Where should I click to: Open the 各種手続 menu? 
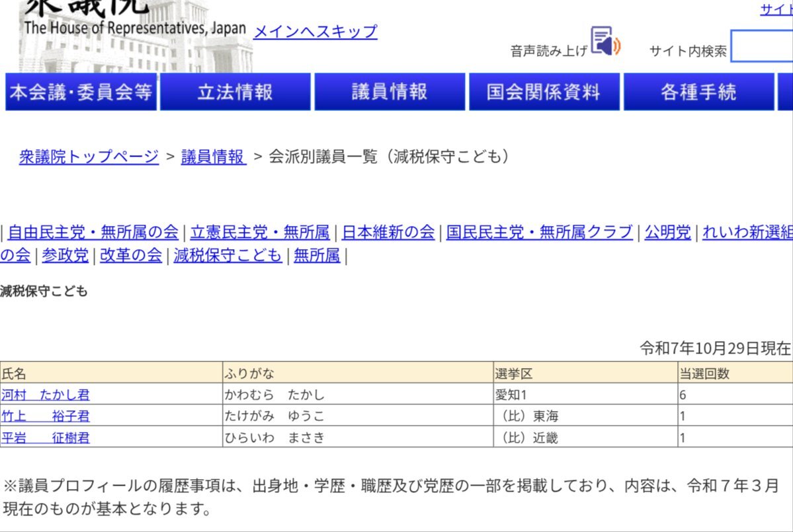(699, 92)
